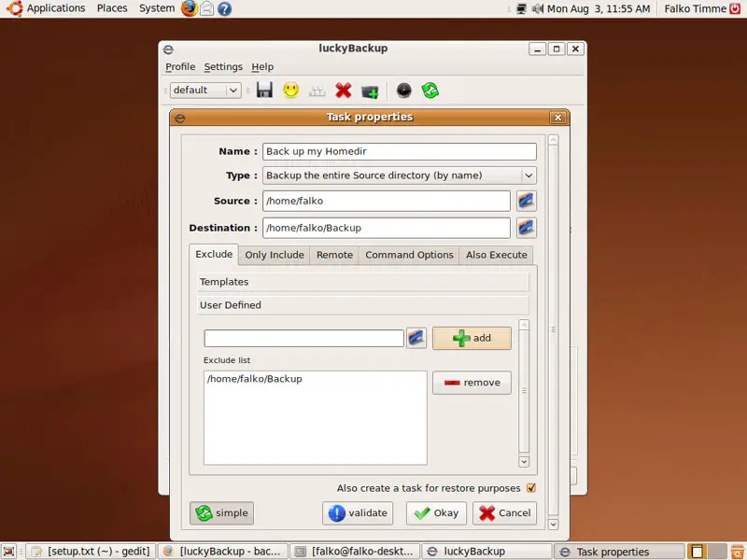The image size is (747, 560).
Task: Open the Profile menu
Action: 180,66
